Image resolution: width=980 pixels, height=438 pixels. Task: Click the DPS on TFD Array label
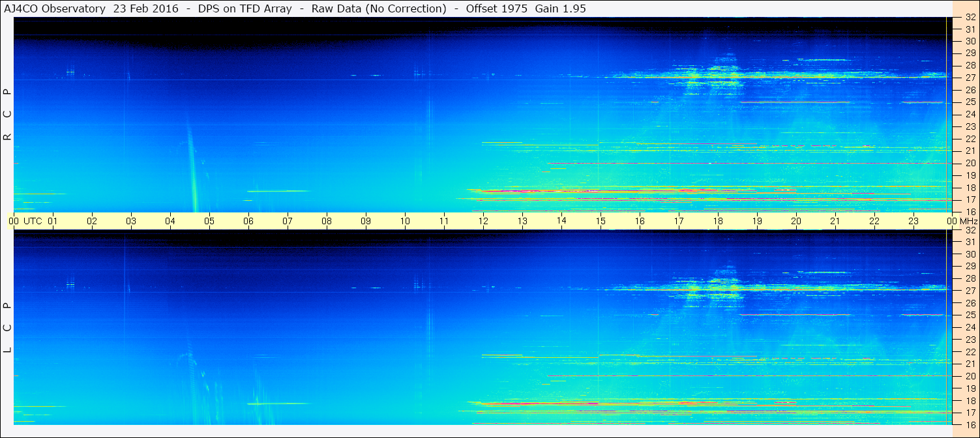point(245,9)
